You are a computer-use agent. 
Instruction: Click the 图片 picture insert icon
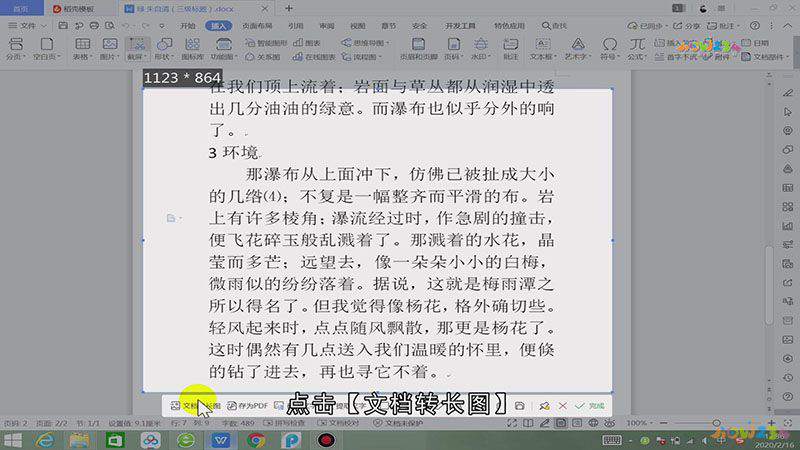110,49
